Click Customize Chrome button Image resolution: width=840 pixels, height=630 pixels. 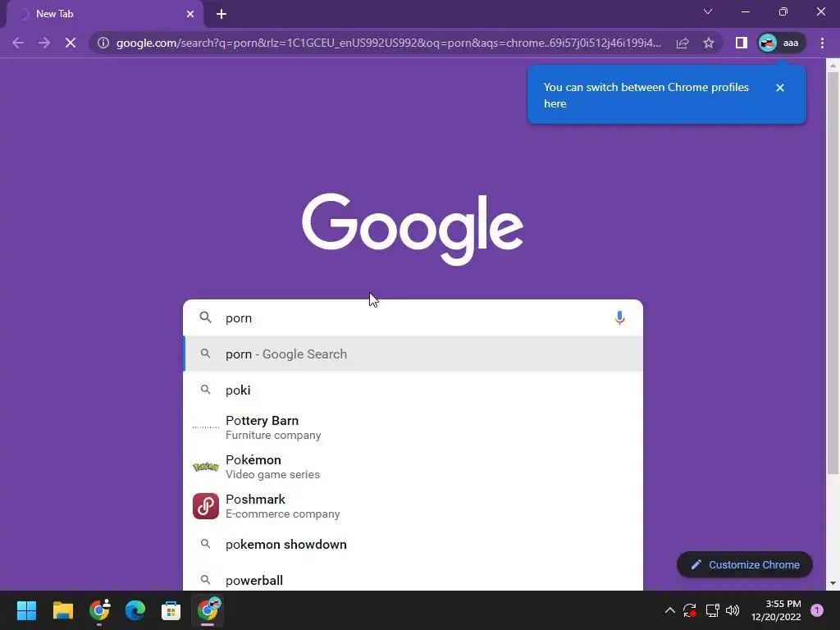(745, 564)
